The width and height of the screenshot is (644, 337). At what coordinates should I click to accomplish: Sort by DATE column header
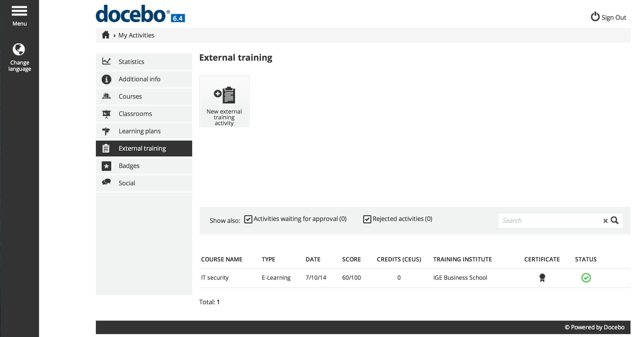313,259
